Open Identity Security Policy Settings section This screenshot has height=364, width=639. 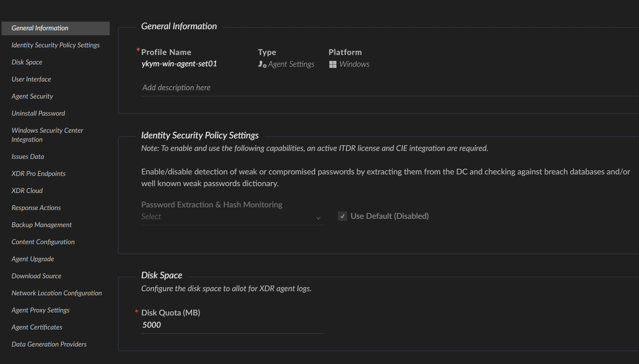click(55, 45)
